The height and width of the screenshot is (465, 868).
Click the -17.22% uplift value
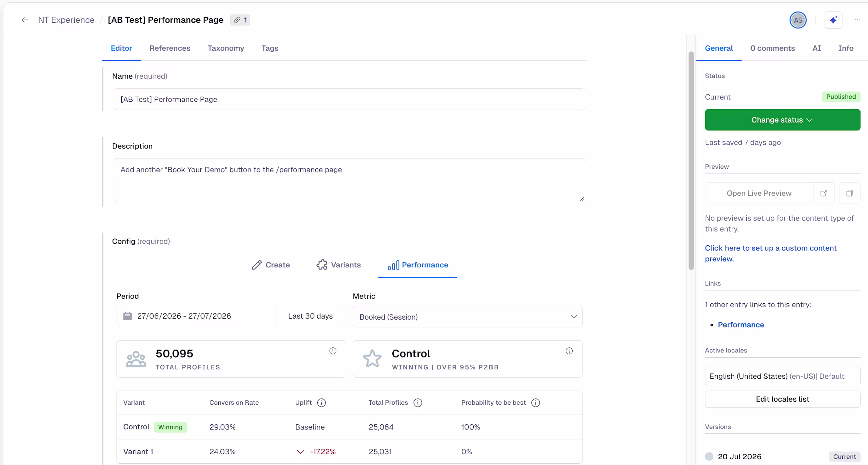(323, 451)
